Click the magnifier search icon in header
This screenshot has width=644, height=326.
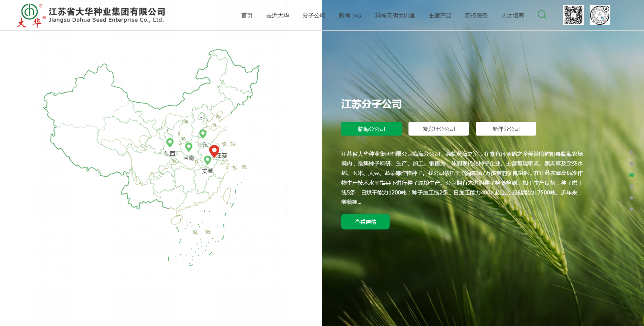pyautogui.click(x=542, y=14)
